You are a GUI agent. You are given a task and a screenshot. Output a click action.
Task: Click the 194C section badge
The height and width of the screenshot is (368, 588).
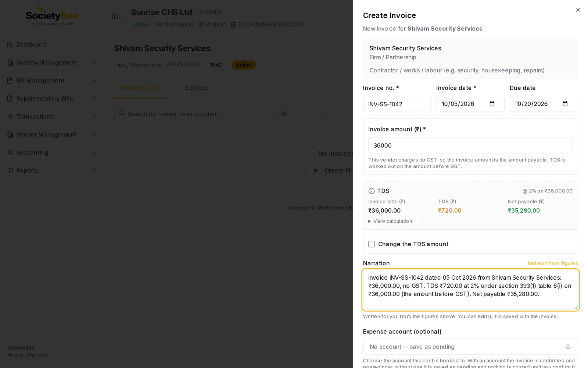pyautogui.click(x=216, y=65)
